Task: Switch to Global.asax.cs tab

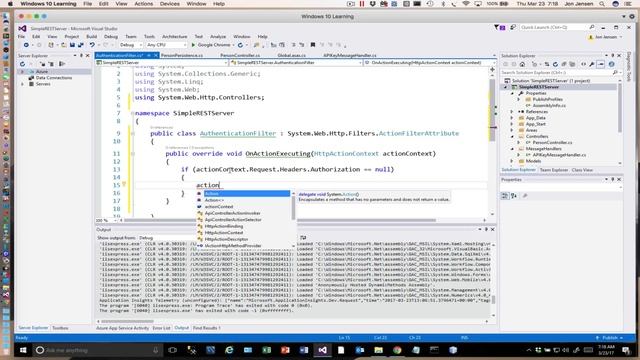Action: click(x=291, y=55)
